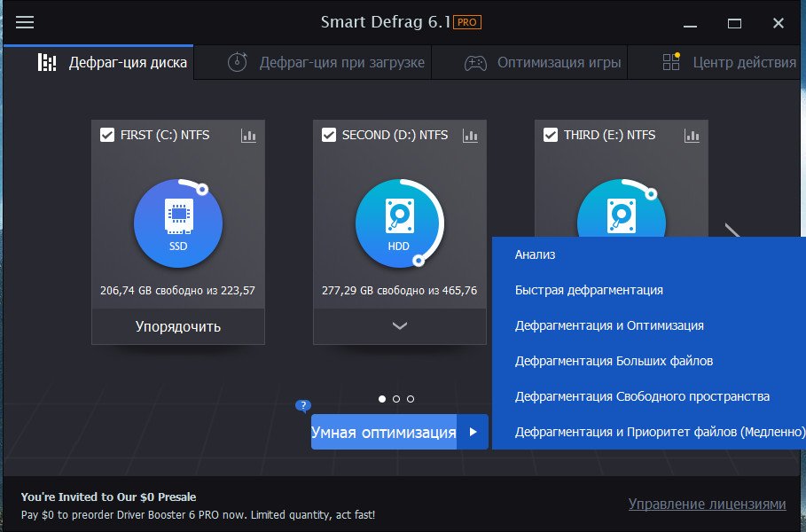Image resolution: width=806 pixels, height=532 pixels.
Task: Select the second page indicator dot
Action: coord(396,399)
